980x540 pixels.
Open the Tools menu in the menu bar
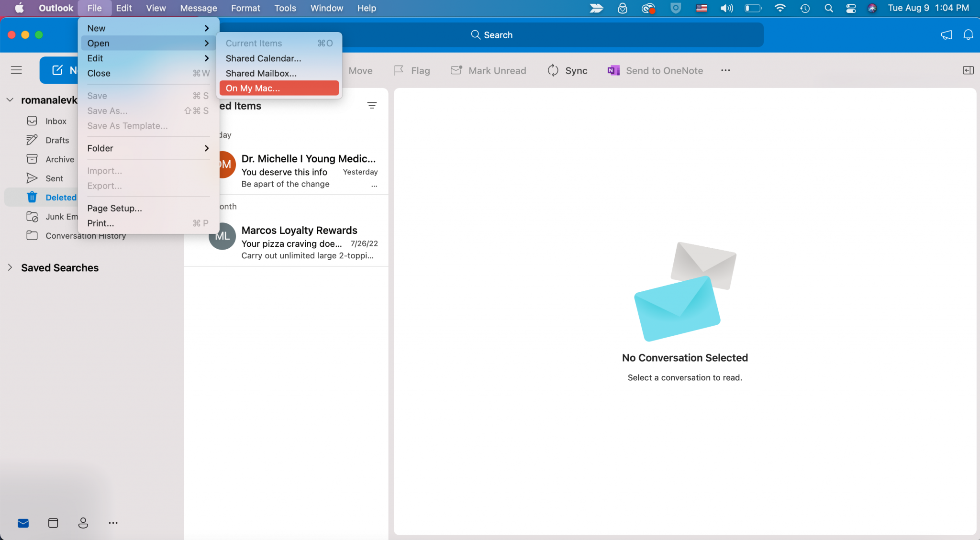click(x=285, y=8)
